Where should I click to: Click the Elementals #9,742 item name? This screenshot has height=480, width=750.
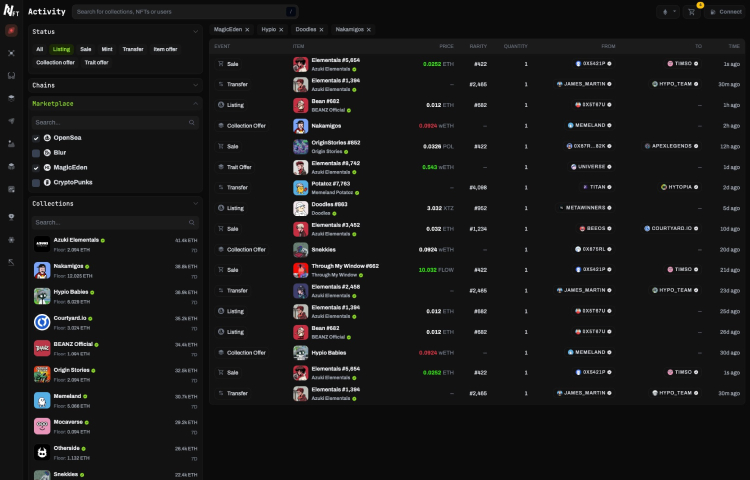(336, 163)
